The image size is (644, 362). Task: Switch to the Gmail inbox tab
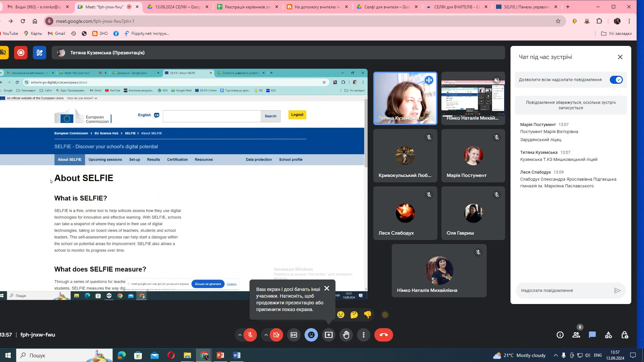tap(38, 7)
